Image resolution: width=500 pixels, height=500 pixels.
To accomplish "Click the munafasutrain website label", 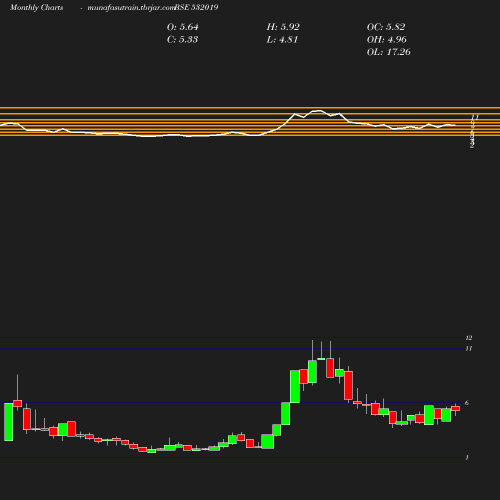I will (x=131, y=7).
